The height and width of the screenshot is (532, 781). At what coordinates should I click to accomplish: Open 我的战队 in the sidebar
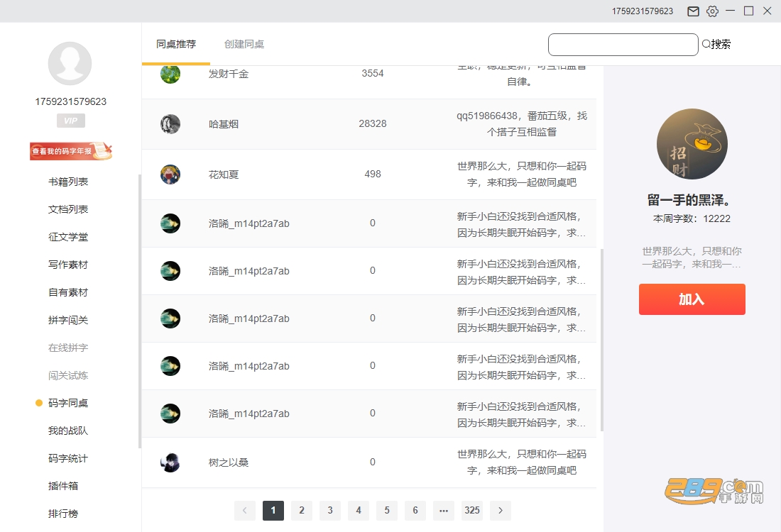coord(68,431)
